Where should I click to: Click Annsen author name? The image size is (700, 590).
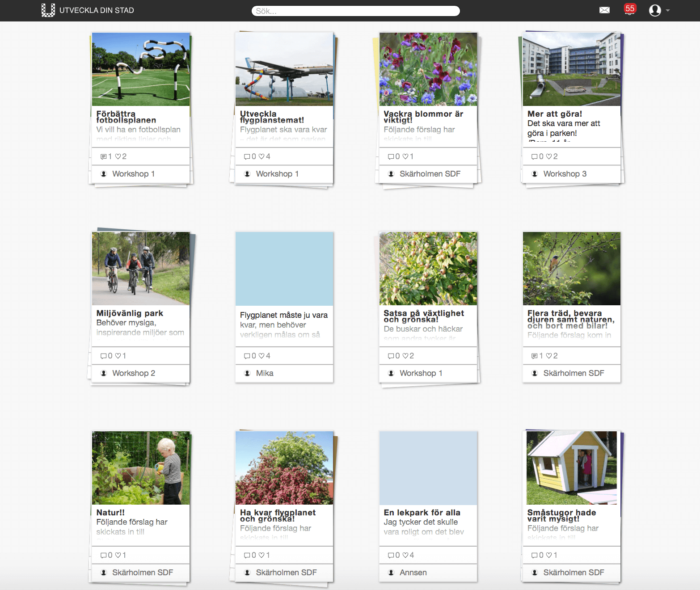point(413,573)
